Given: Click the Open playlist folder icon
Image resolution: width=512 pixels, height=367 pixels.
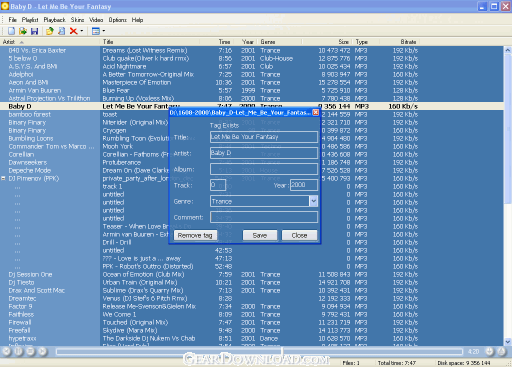Looking at the screenshot, I should 23,31.
